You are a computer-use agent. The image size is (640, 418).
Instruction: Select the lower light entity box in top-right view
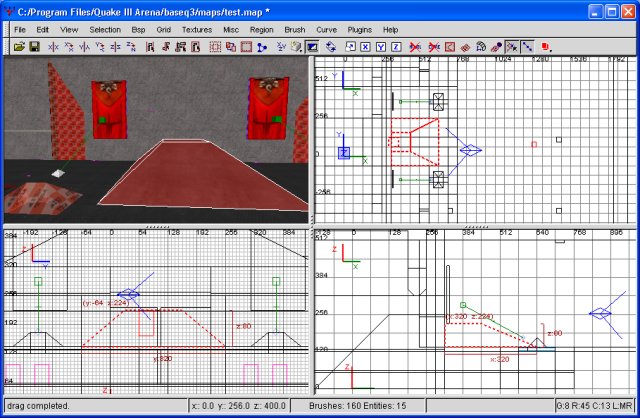438,179
